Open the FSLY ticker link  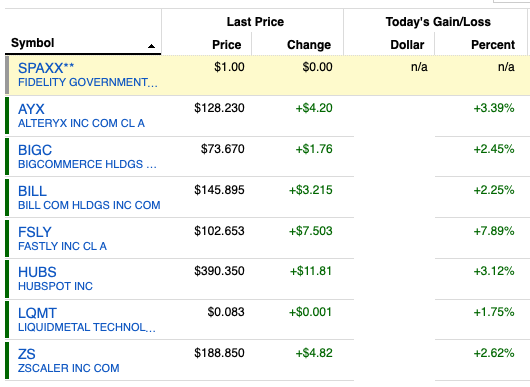(34, 232)
